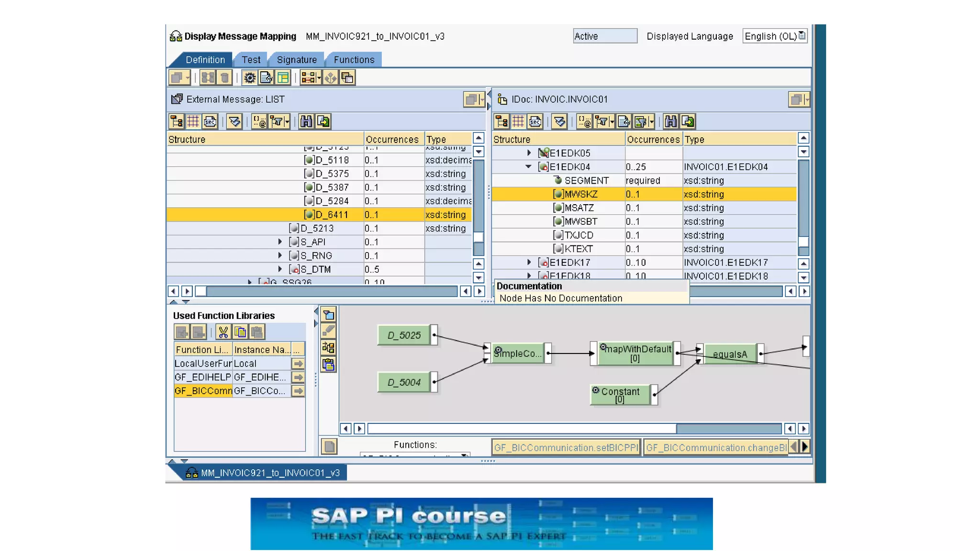Click the green export icon in source pane
The image size is (980, 551).
click(x=323, y=121)
